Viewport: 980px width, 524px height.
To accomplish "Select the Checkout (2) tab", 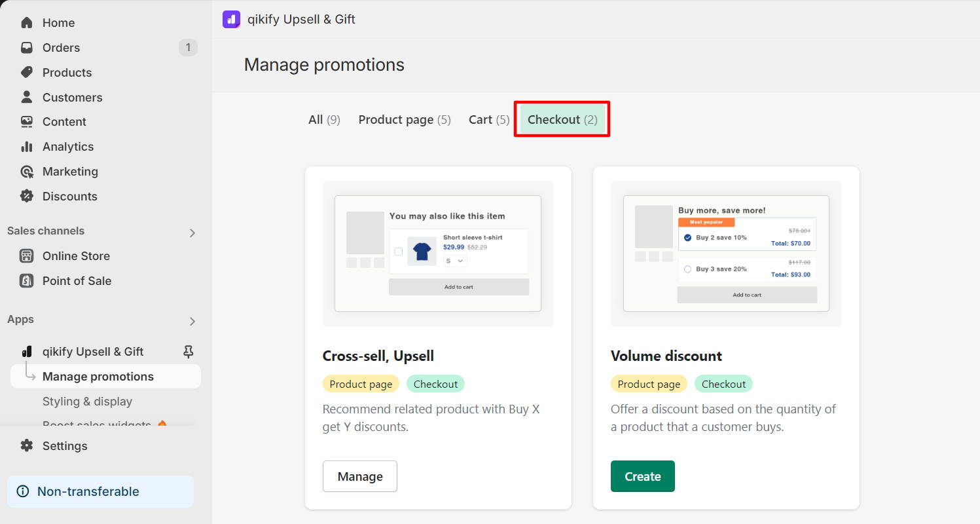I will pyautogui.click(x=562, y=119).
